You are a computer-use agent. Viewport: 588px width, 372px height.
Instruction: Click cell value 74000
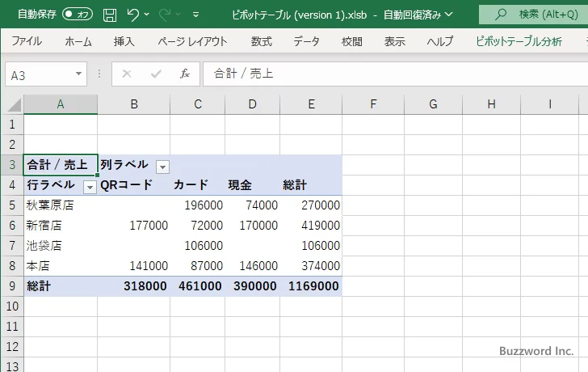pyautogui.click(x=252, y=205)
